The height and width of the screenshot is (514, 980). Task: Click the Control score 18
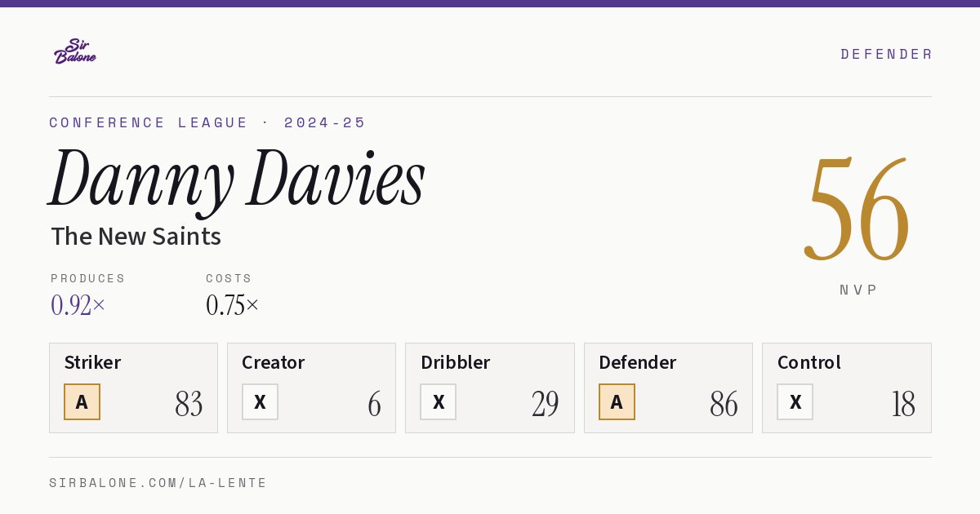point(903,404)
